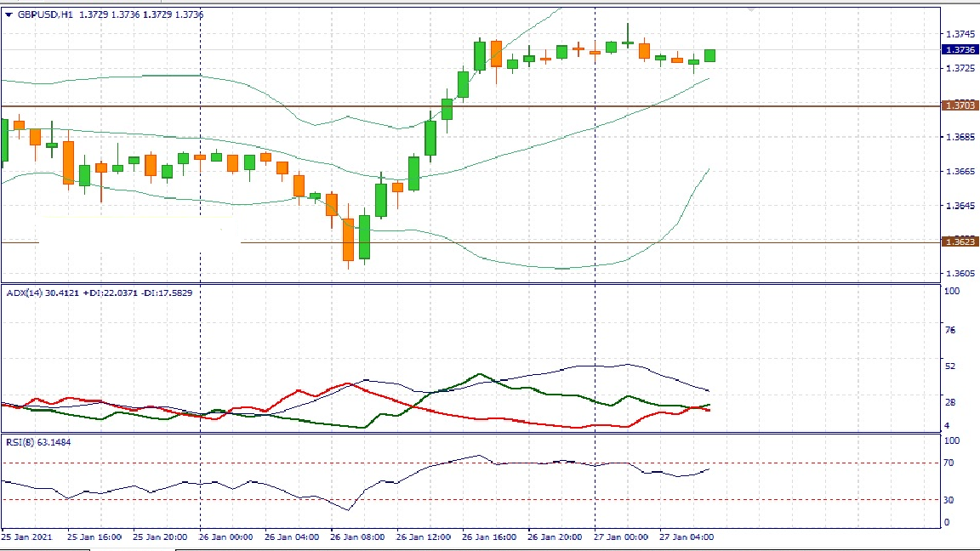980x551 pixels.
Task: Click the 1.3623 price level tag
Action: click(x=960, y=242)
